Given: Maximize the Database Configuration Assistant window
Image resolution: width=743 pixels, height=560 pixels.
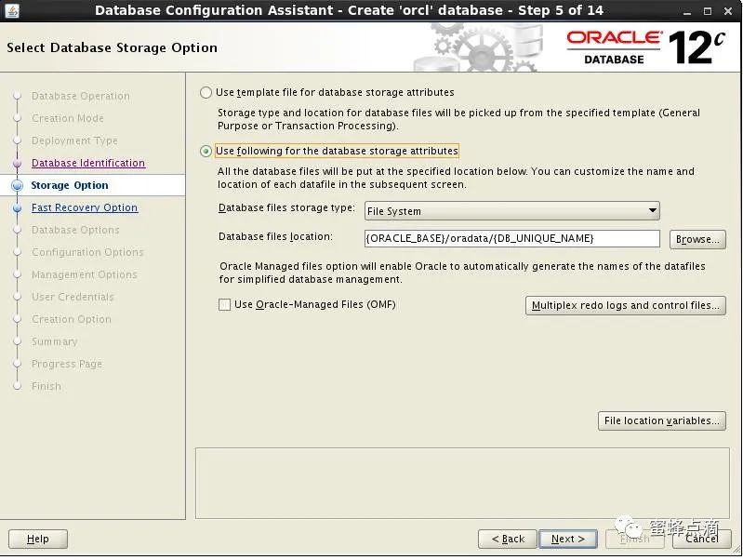Looking at the screenshot, I should pos(708,11).
